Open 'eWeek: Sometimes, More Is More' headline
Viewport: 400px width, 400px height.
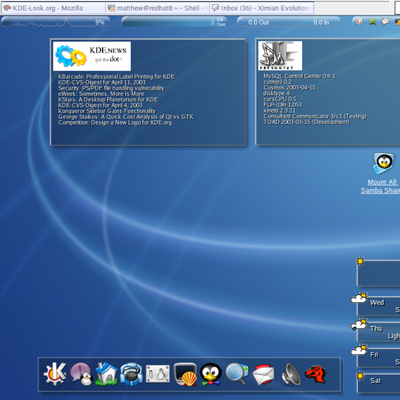tap(101, 94)
